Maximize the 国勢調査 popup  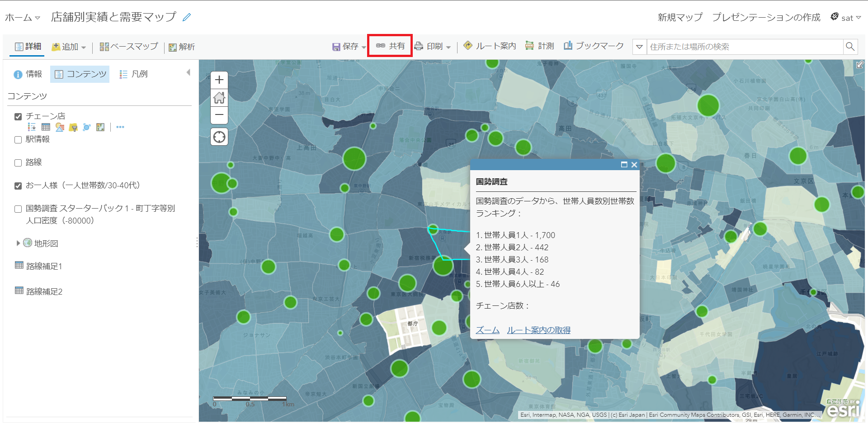click(624, 165)
